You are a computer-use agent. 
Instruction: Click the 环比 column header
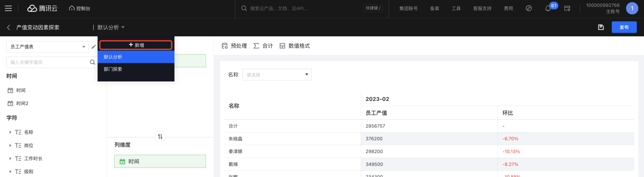point(508,113)
